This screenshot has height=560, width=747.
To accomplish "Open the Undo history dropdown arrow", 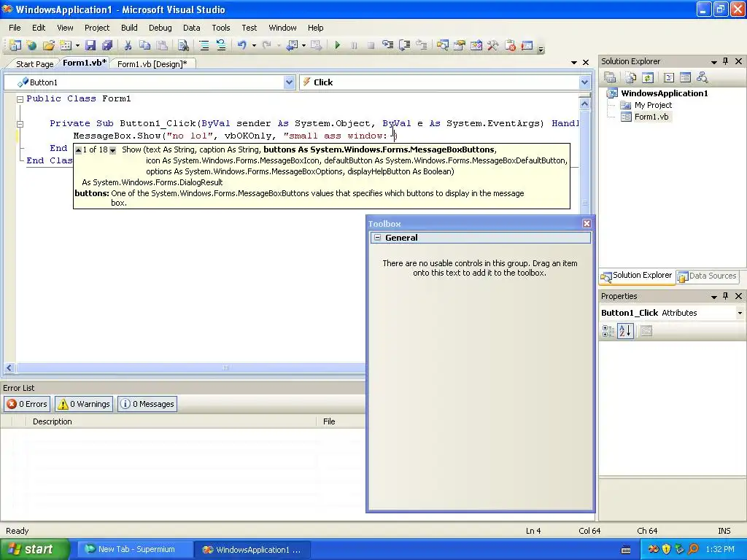I will (x=254, y=45).
